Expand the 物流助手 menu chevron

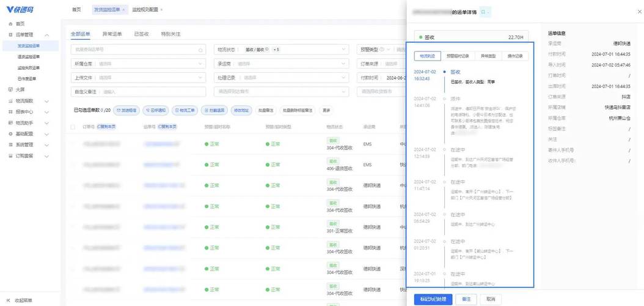pos(47,123)
